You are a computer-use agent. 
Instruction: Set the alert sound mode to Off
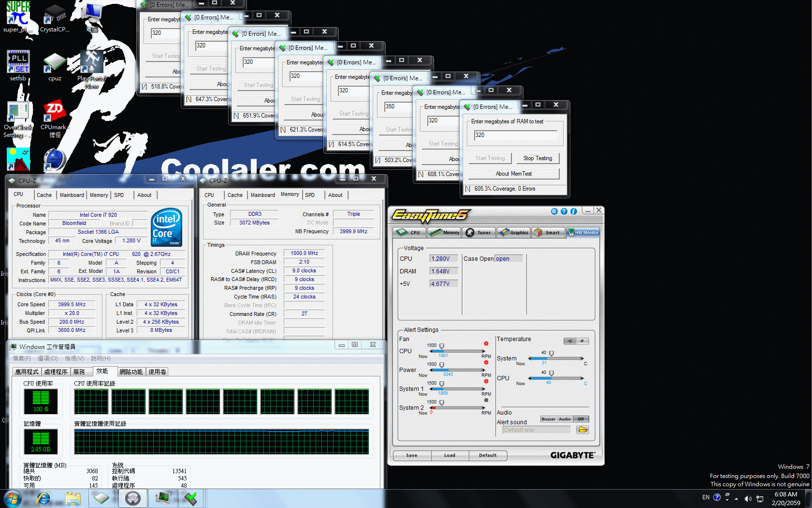coord(581,419)
